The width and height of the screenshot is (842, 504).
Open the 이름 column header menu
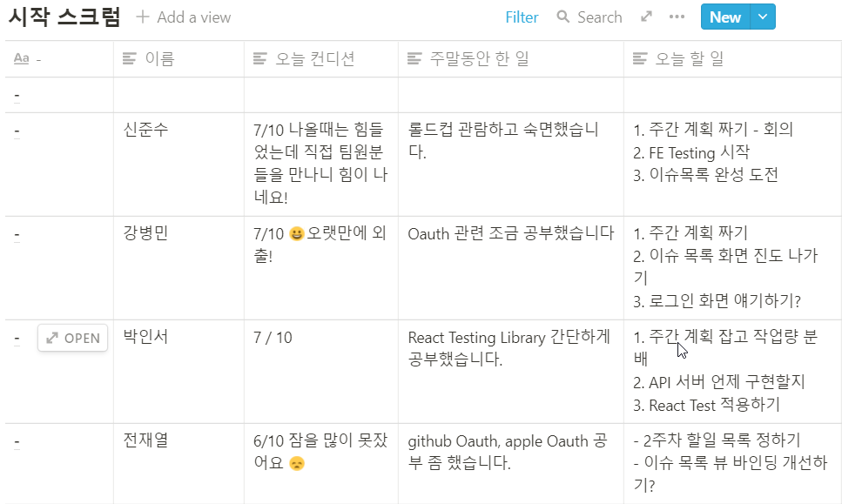click(x=159, y=59)
